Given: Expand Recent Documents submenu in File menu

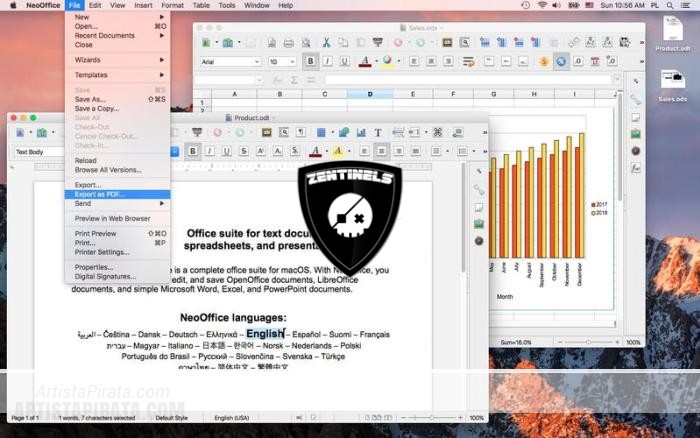Looking at the screenshot, I should point(117,36).
